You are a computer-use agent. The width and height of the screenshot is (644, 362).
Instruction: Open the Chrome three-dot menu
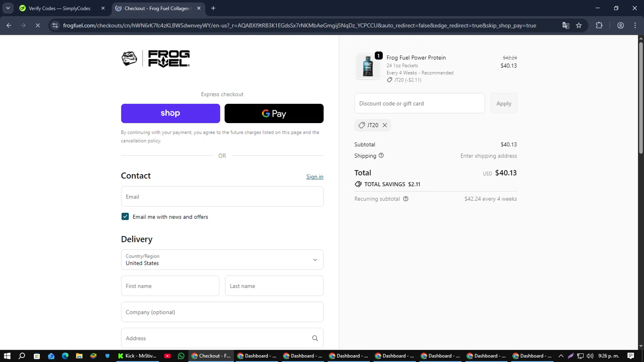click(635, 25)
